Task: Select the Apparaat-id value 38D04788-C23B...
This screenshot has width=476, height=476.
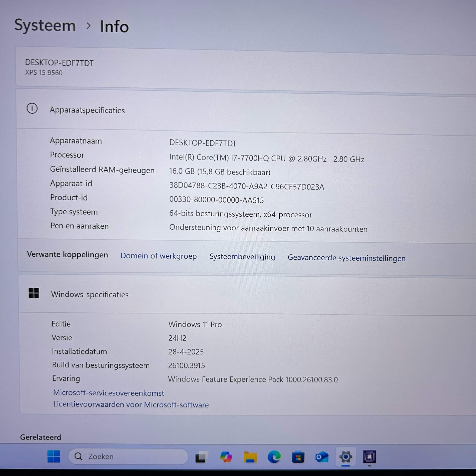Action: pyautogui.click(x=247, y=186)
